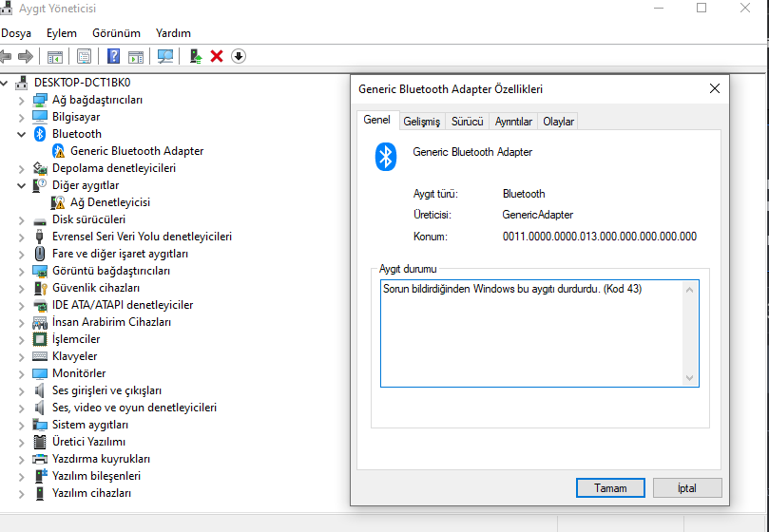Viewport: 769px width, 532px height.
Task: Expand the İnsan Arabirim Cihazları node
Action: [x=21, y=323]
